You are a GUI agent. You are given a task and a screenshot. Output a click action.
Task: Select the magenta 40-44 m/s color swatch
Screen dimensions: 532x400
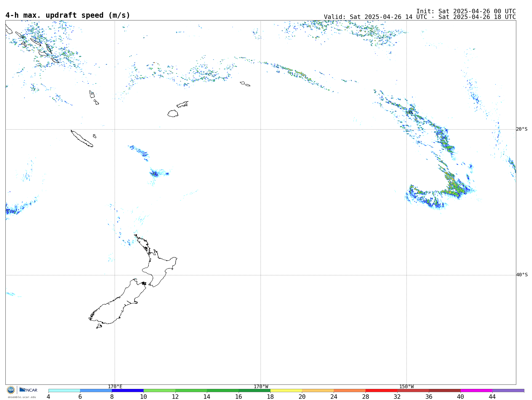[476, 391]
